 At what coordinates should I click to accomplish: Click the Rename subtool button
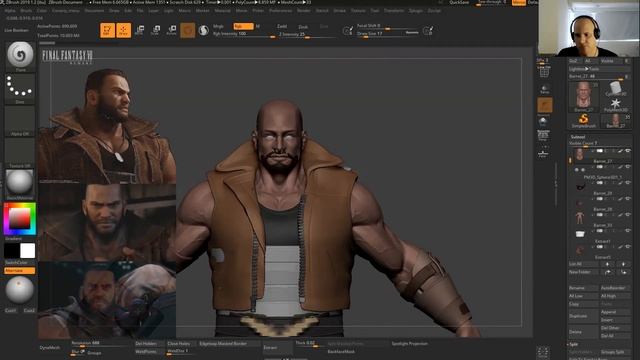pos(583,288)
